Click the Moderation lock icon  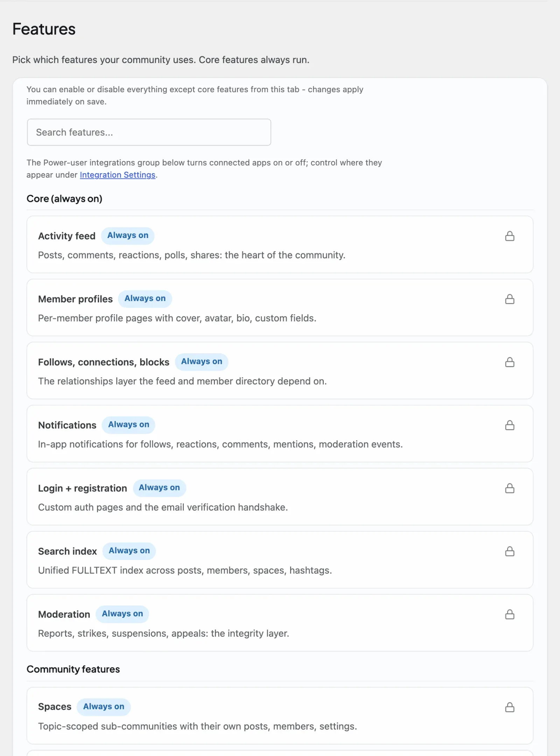point(510,615)
